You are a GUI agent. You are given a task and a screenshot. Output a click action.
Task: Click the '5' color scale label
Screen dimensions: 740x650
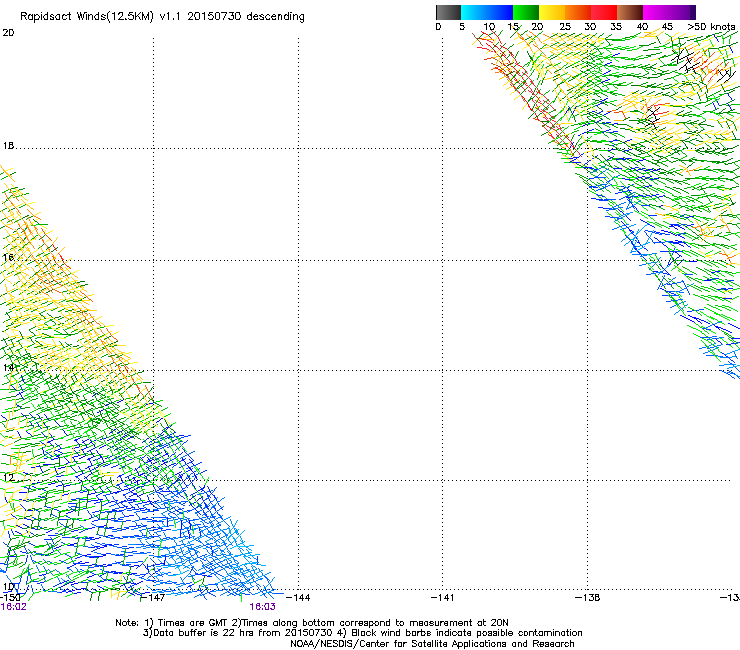pos(462,27)
